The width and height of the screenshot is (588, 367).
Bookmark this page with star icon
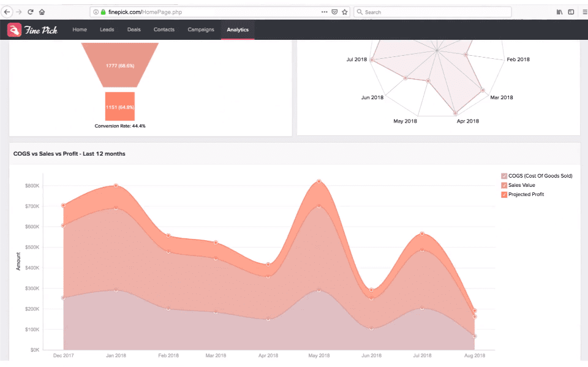345,12
